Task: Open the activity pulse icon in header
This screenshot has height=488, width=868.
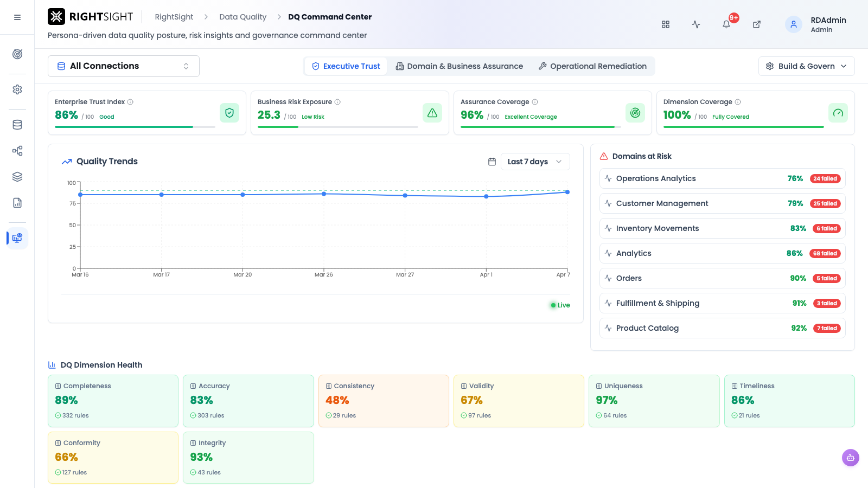Action: point(696,24)
